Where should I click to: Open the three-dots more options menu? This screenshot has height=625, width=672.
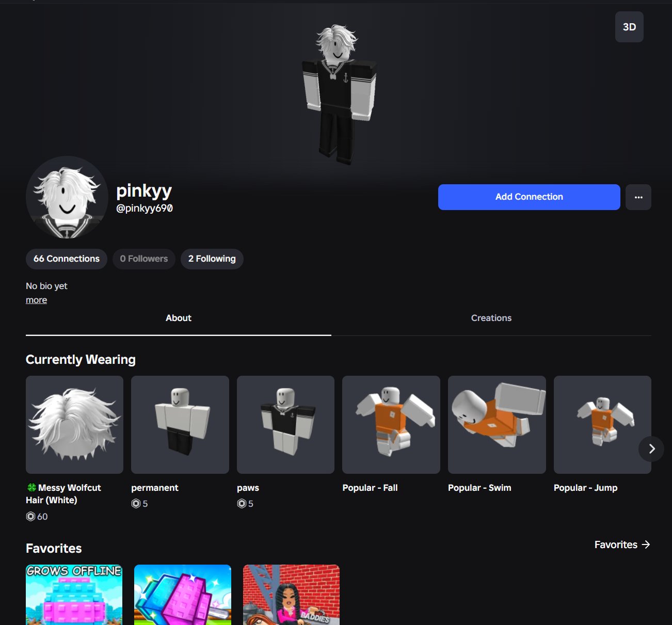tap(638, 197)
